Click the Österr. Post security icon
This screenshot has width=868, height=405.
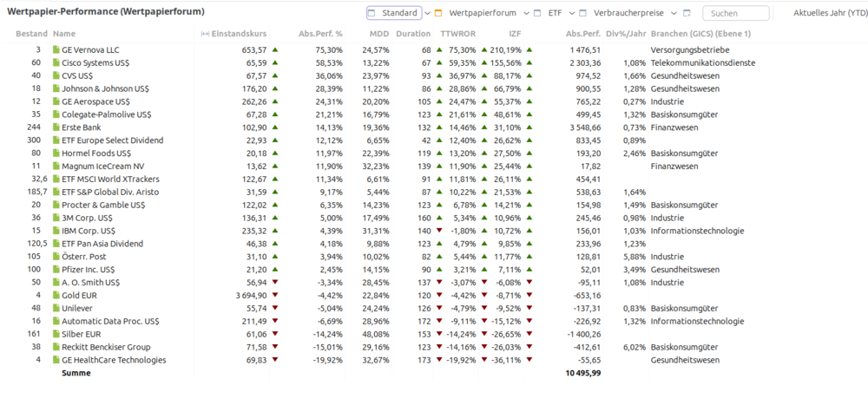pyautogui.click(x=56, y=257)
